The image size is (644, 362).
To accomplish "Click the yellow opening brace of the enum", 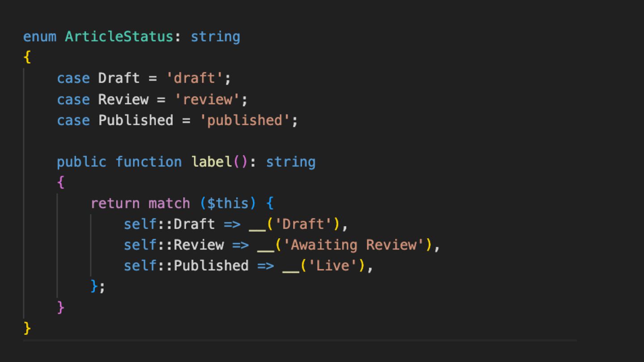I will (27, 57).
